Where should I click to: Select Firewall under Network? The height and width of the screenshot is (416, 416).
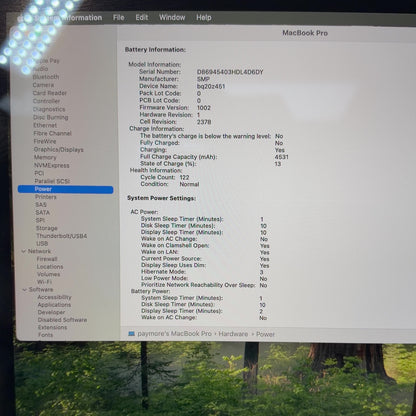pyautogui.click(x=47, y=259)
